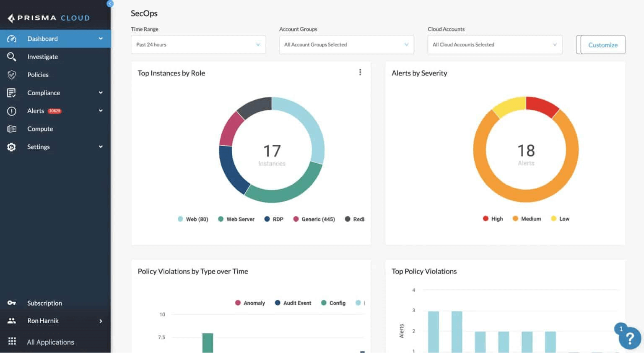
Task: Toggle the High severity legend item
Action: [x=492, y=218]
